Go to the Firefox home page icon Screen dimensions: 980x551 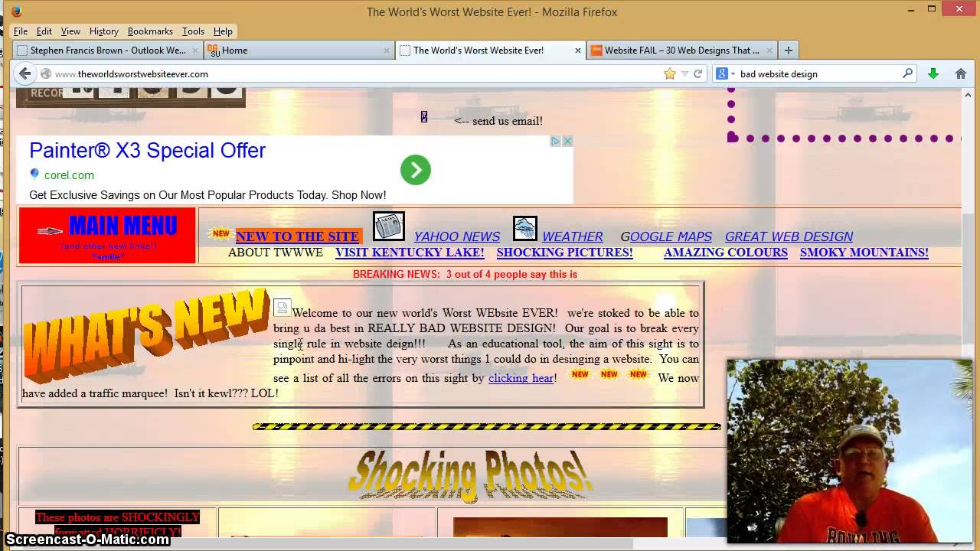(961, 73)
